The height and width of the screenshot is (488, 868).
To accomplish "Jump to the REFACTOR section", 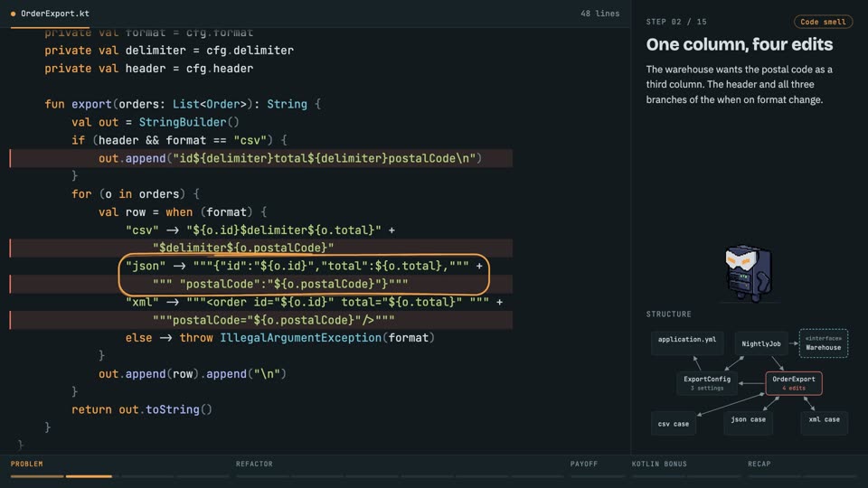I will [x=254, y=464].
